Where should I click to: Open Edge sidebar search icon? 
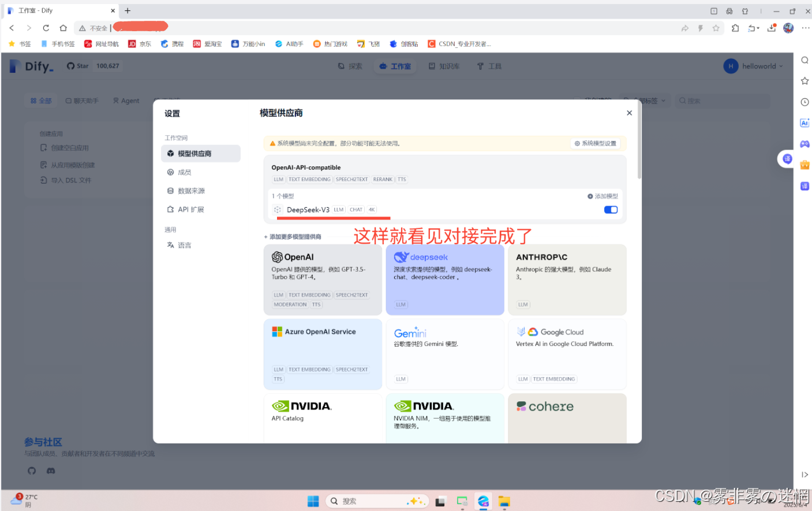(804, 60)
